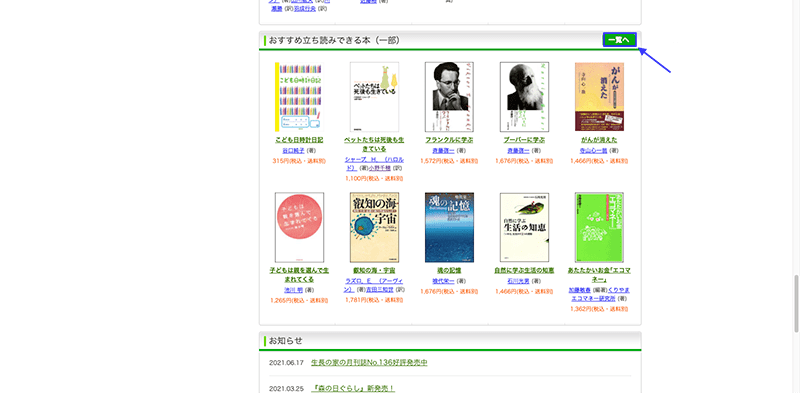Follow the ペットたちは死後も生きている title link

pos(374,144)
